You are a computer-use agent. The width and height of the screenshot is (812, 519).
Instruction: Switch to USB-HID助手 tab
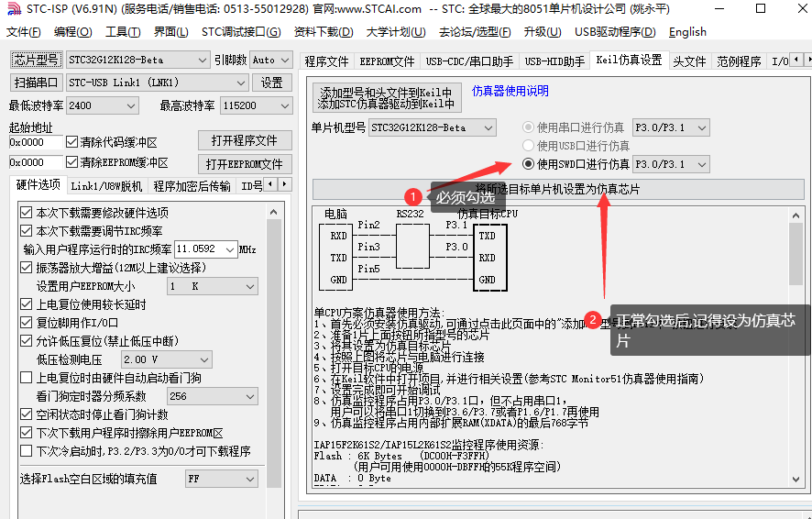pos(554,61)
